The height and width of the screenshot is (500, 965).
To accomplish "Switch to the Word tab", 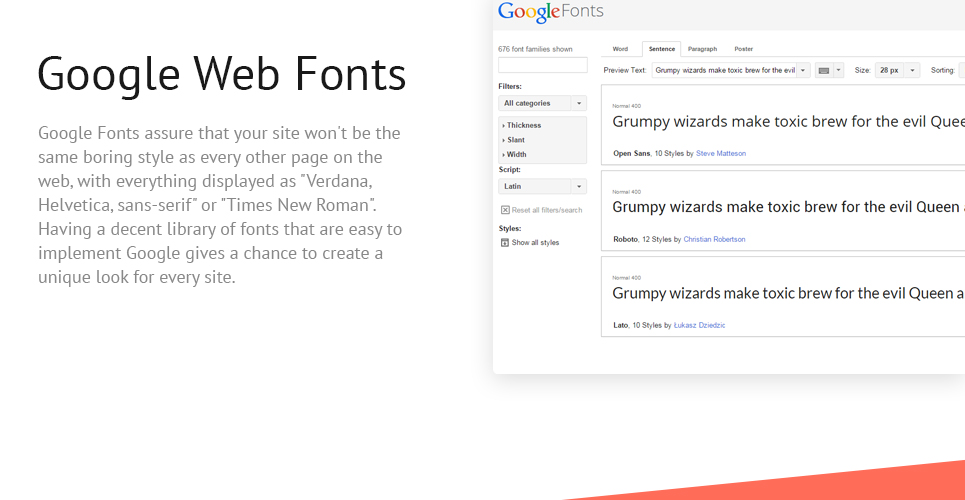I will click(x=620, y=49).
